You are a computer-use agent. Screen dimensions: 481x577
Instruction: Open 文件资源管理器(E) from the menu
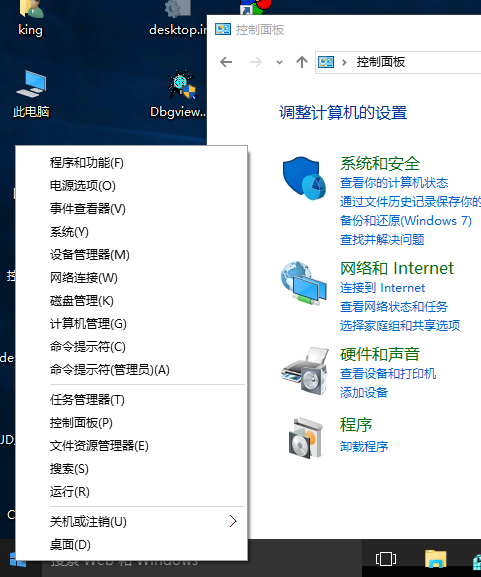[131, 446]
